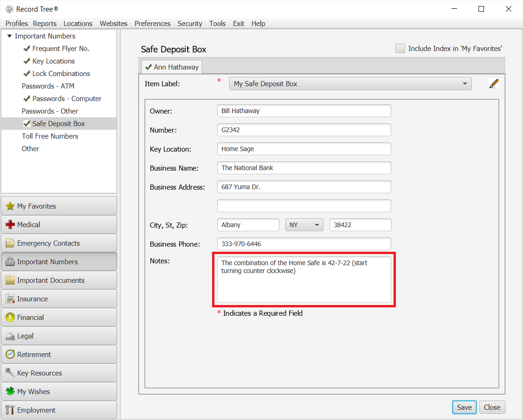
Task: Open the Item Label dropdown
Action: pyautogui.click(x=465, y=83)
